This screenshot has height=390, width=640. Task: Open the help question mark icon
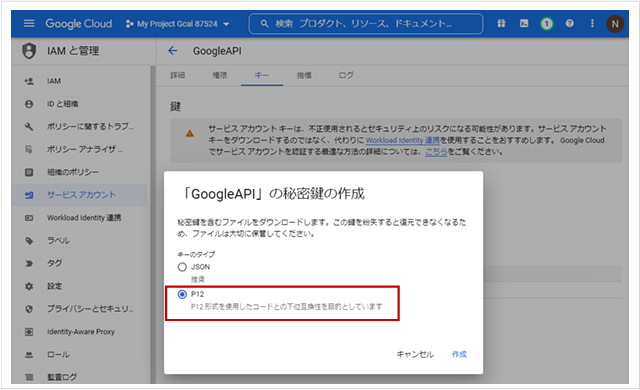click(569, 24)
